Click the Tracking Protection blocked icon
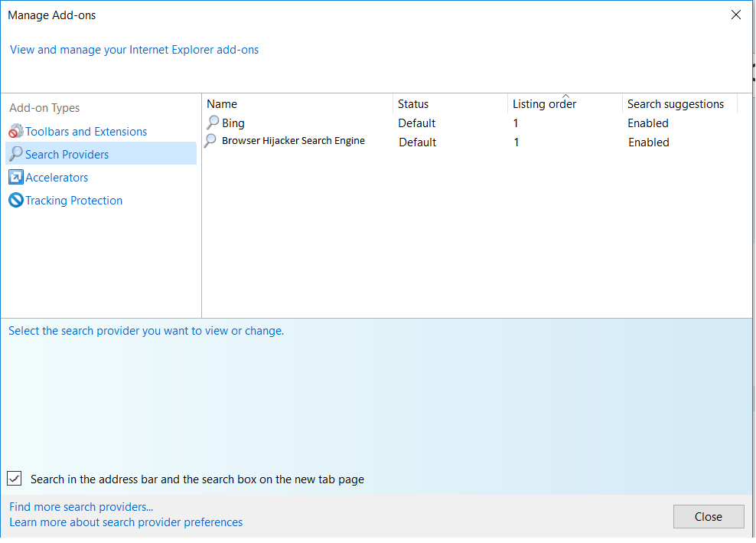The image size is (756, 543). click(x=16, y=201)
